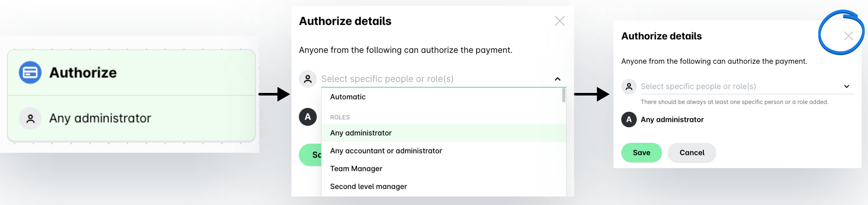Viewport: 868px width, 205px height.
Task: Click the person icon in the open dropdown dialog
Action: pos(308,79)
